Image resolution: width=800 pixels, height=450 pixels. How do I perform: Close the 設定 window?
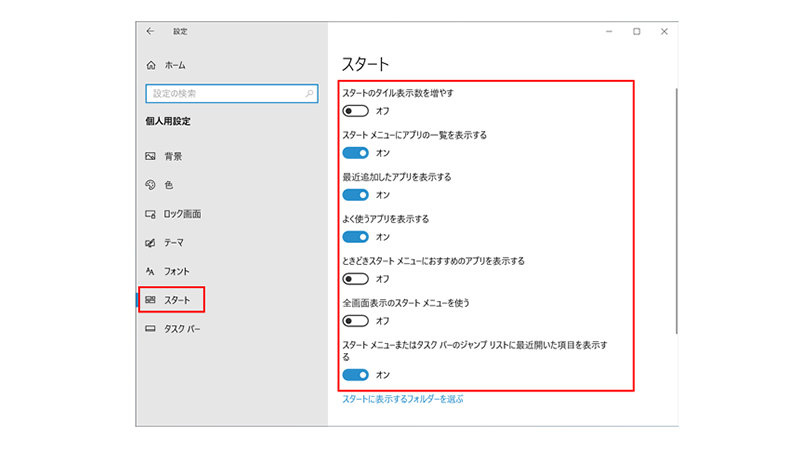pos(664,32)
